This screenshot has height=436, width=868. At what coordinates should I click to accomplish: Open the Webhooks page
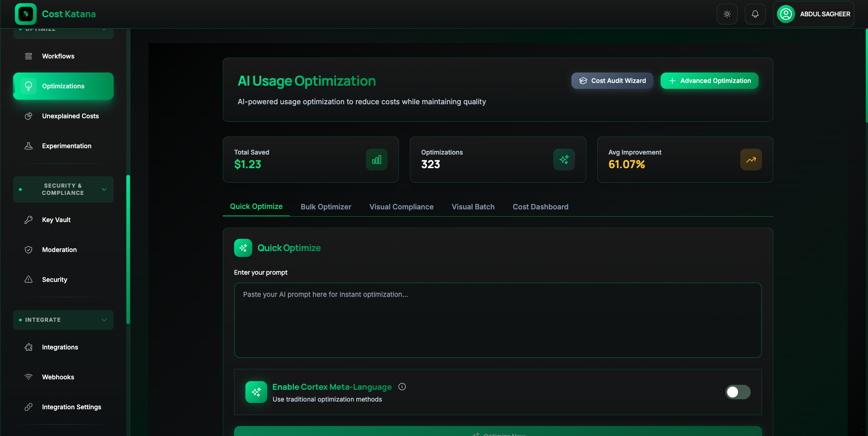click(63, 377)
